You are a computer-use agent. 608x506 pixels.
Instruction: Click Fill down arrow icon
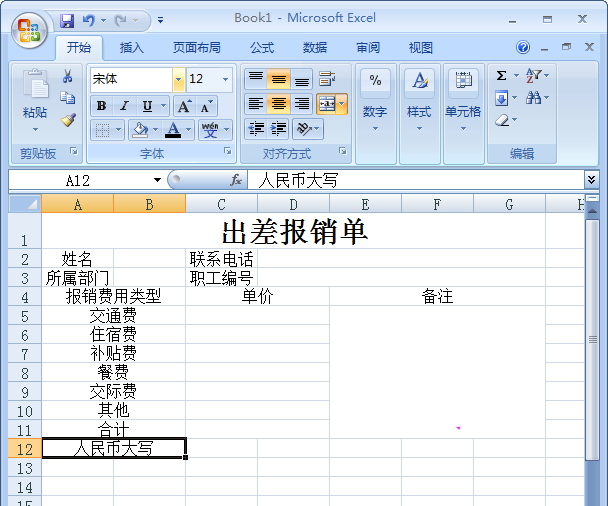coord(501,98)
